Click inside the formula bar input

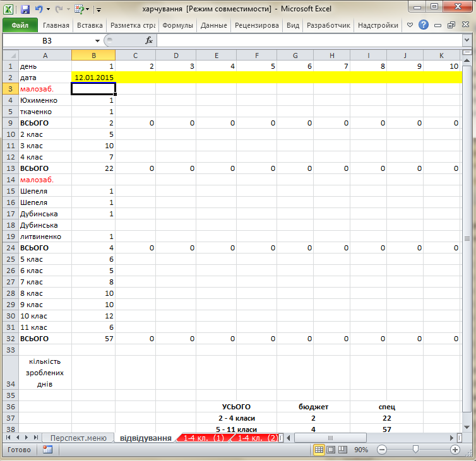click(309, 40)
